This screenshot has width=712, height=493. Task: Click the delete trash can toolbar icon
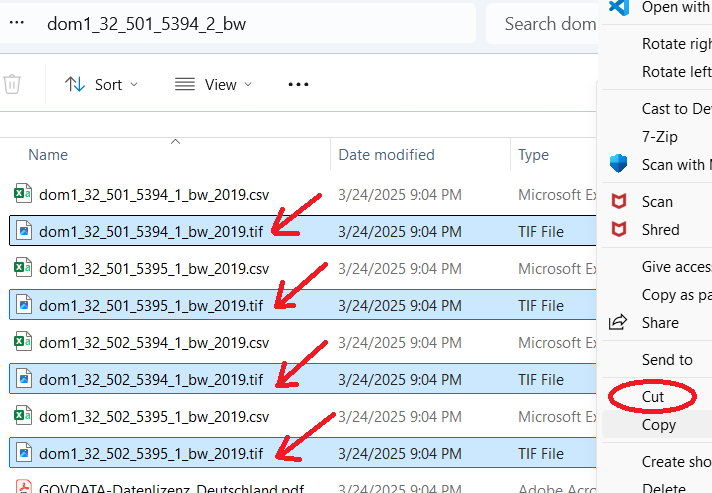click(11, 85)
